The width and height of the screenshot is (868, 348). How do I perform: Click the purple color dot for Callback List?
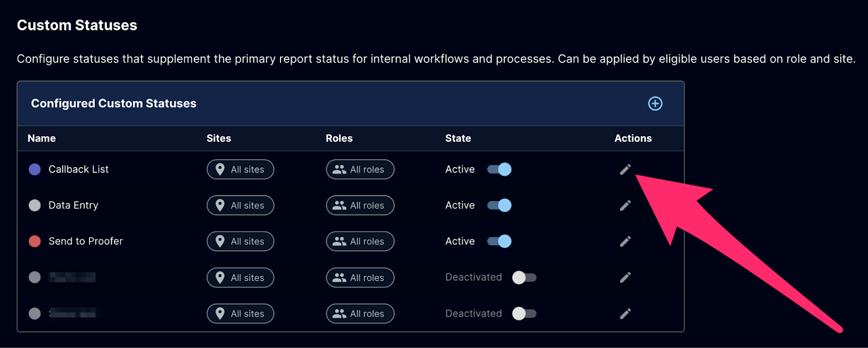[35, 169]
